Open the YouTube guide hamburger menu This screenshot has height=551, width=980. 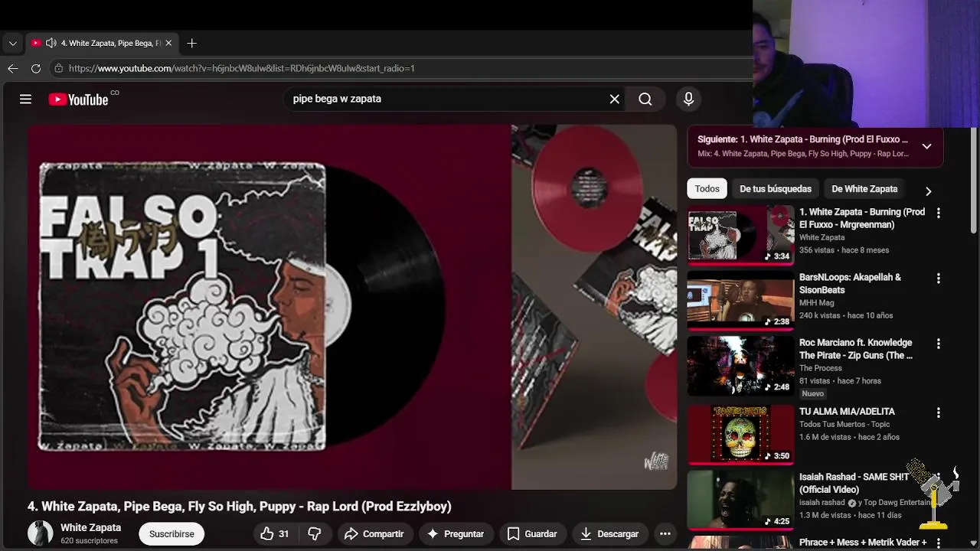tap(25, 99)
